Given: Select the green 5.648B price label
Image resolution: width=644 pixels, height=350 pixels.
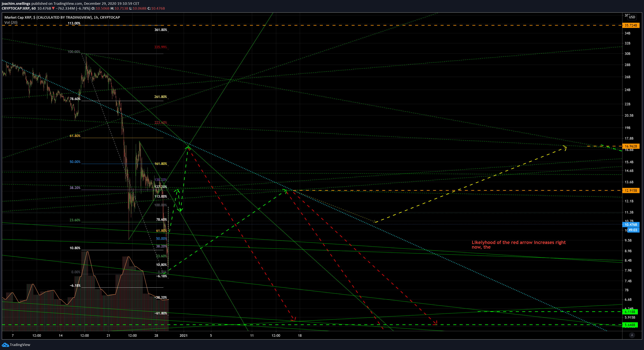Looking at the screenshot, I should point(630,325).
